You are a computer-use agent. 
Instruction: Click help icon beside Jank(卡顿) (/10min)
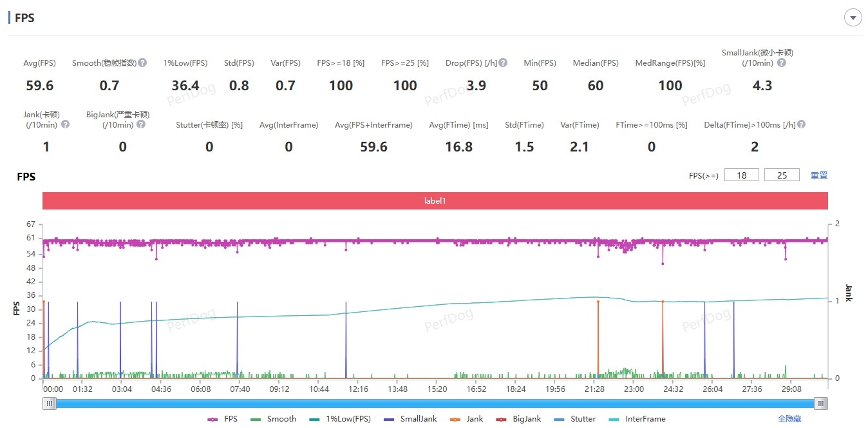point(65,124)
